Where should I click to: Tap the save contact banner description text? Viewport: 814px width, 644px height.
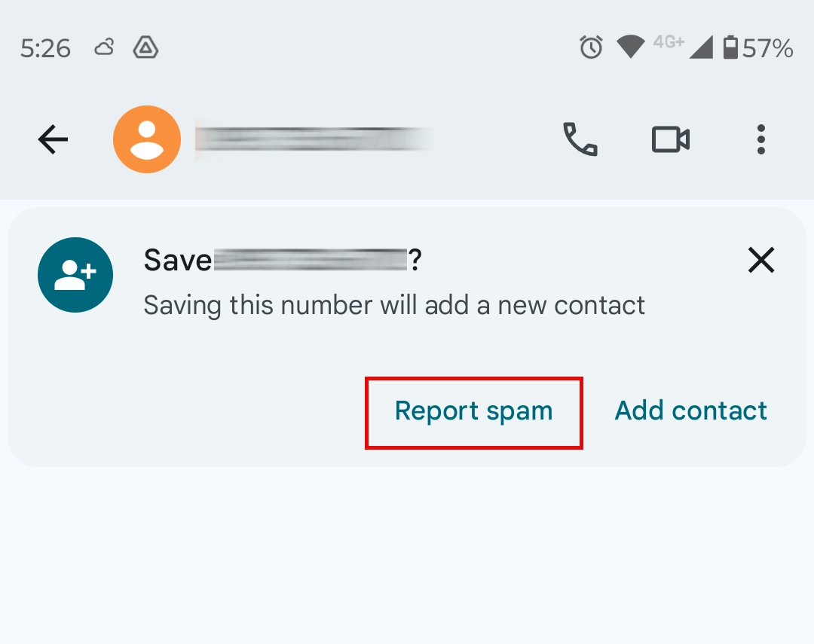[x=393, y=304]
